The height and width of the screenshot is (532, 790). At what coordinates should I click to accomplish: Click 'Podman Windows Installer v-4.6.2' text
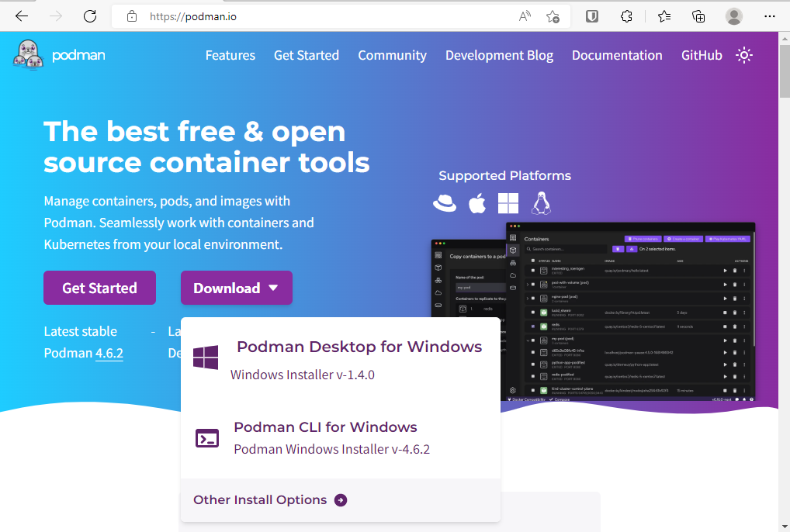click(332, 449)
